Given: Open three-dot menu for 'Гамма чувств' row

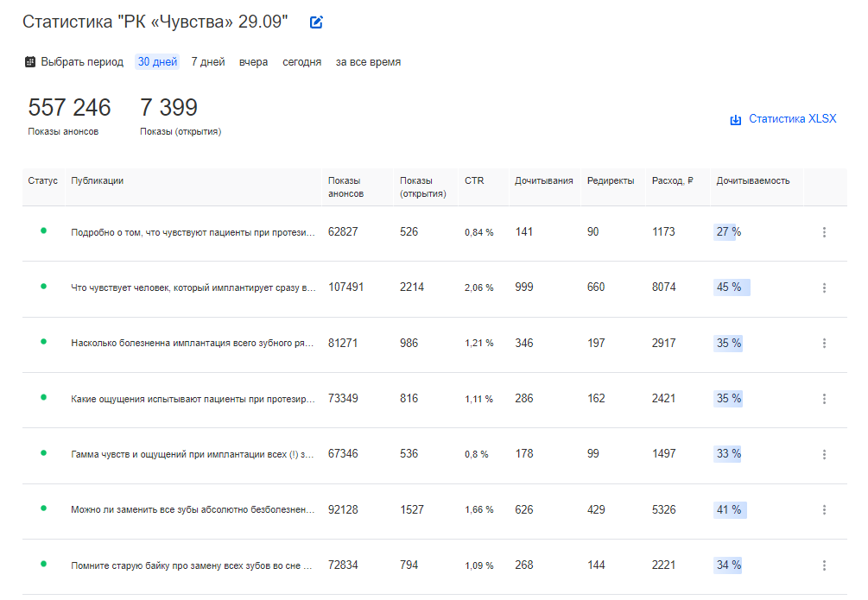Looking at the screenshot, I should click(x=824, y=454).
